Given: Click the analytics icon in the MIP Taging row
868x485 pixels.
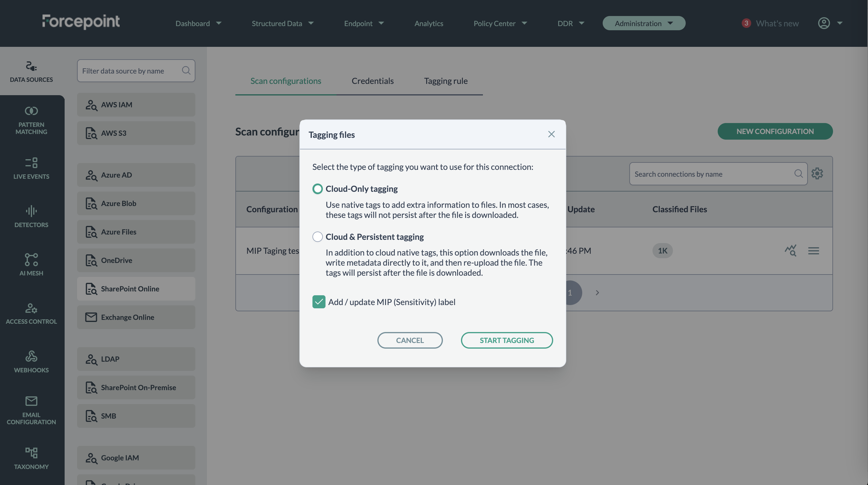Looking at the screenshot, I should tap(790, 251).
